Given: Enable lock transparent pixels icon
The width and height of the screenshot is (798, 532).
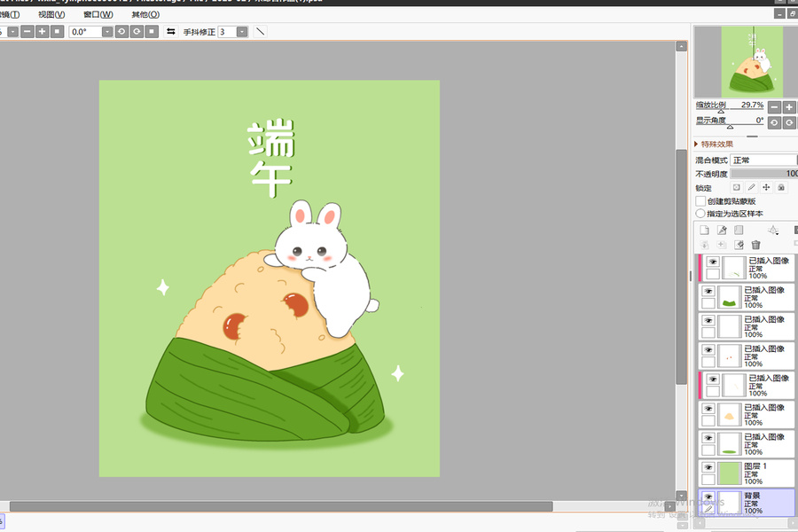Looking at the screenshot, I should (x=737, y=187).
